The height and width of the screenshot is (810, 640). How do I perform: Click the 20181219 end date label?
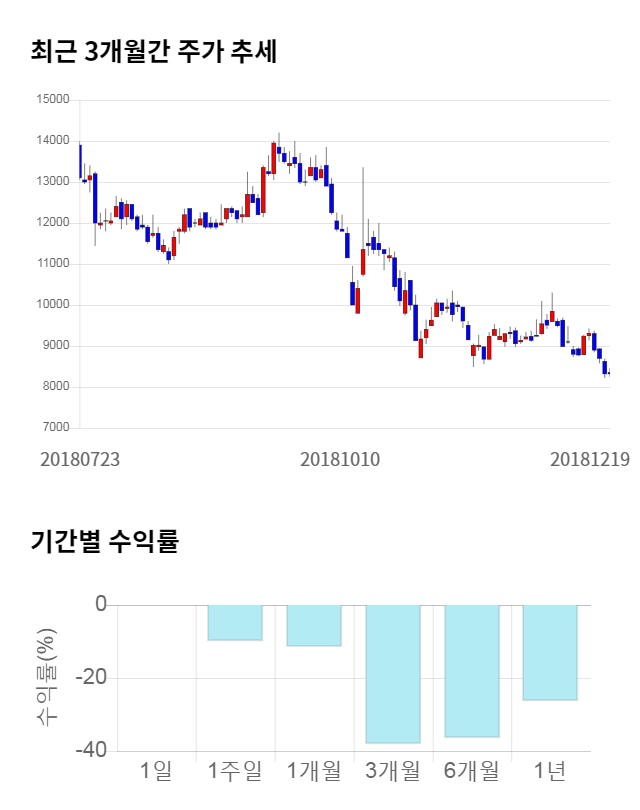click(x=589, y=460)
